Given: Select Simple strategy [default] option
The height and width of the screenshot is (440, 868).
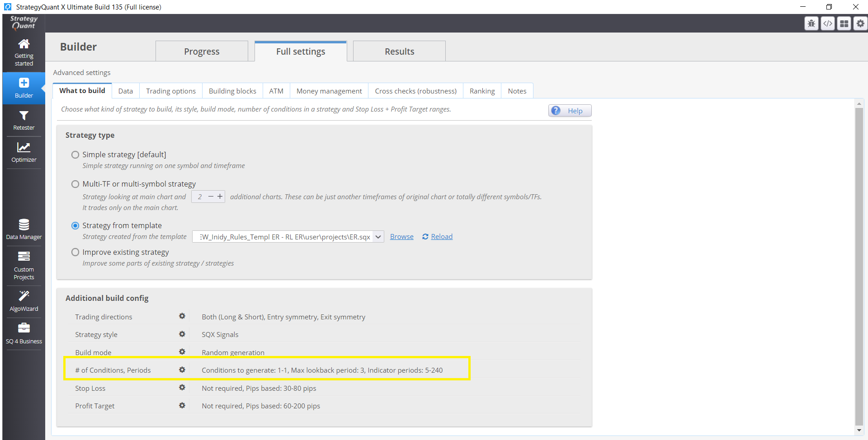Looking at the screenshot, I should coord(75,154).
